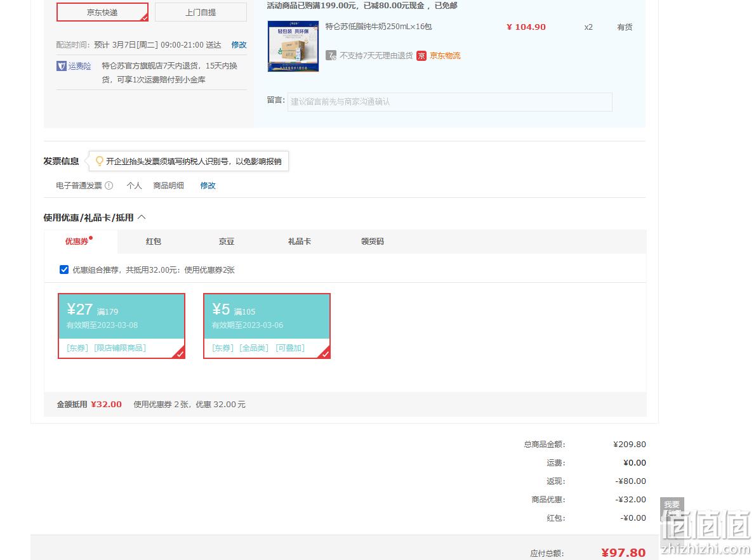Click the 不支持7天无理由退货 text

[376, 56]
